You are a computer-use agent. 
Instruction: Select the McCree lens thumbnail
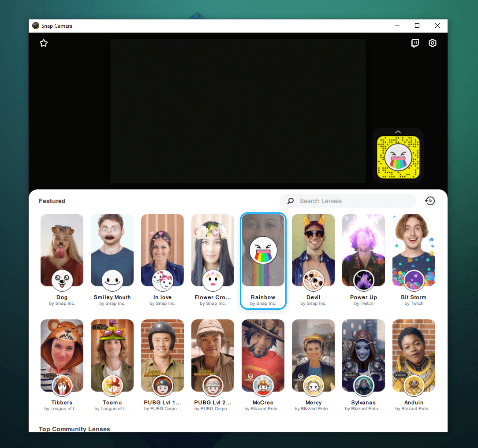point(263,355)
